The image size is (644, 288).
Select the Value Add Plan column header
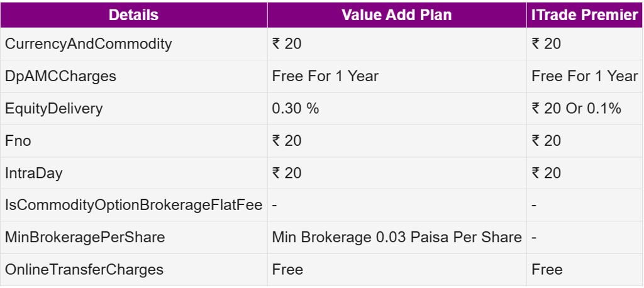396,15
